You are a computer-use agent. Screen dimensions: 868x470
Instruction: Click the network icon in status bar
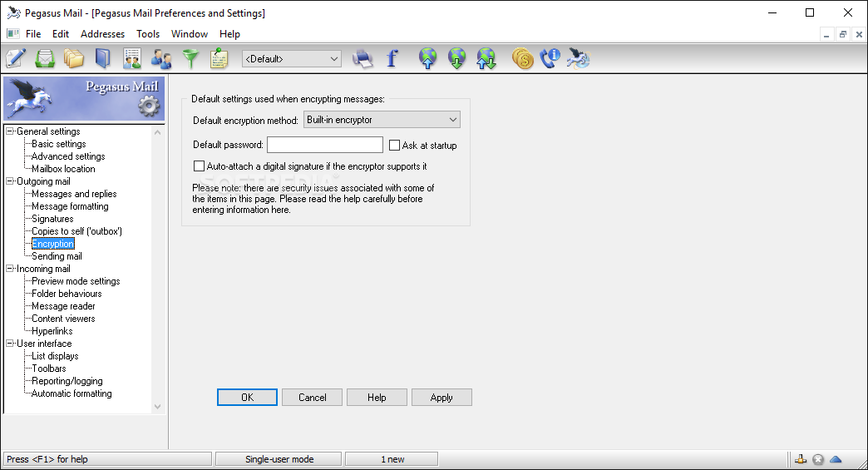coord(801,459)
